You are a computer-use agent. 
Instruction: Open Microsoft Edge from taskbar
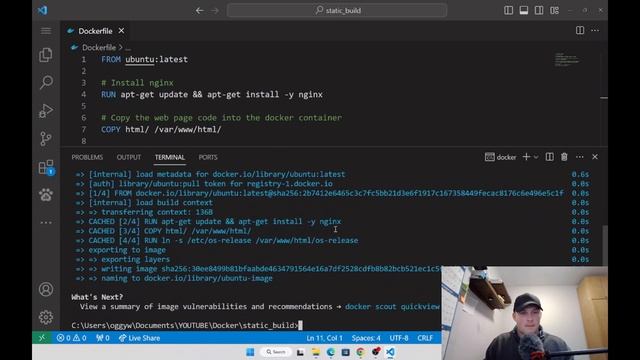(x=331, y=352)
